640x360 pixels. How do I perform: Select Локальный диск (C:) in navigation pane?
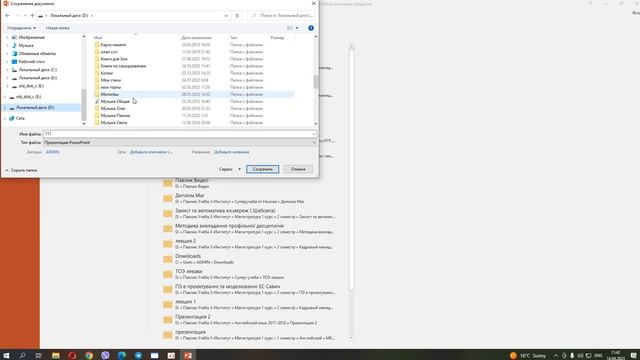click(x=38, y=70)
